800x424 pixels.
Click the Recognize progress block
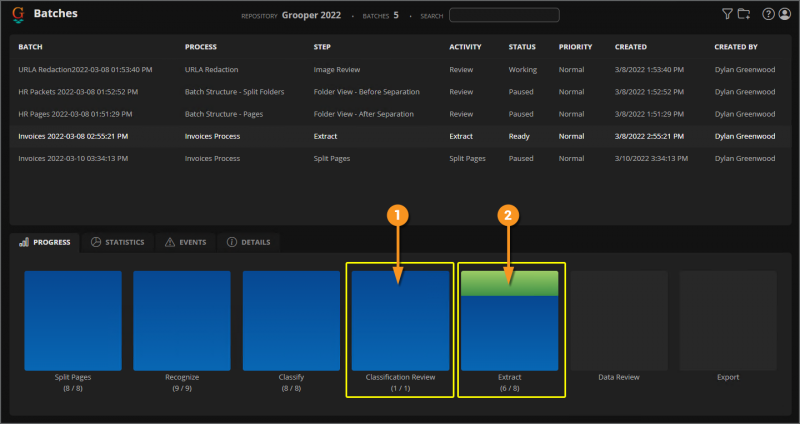[x=182, y=320]
